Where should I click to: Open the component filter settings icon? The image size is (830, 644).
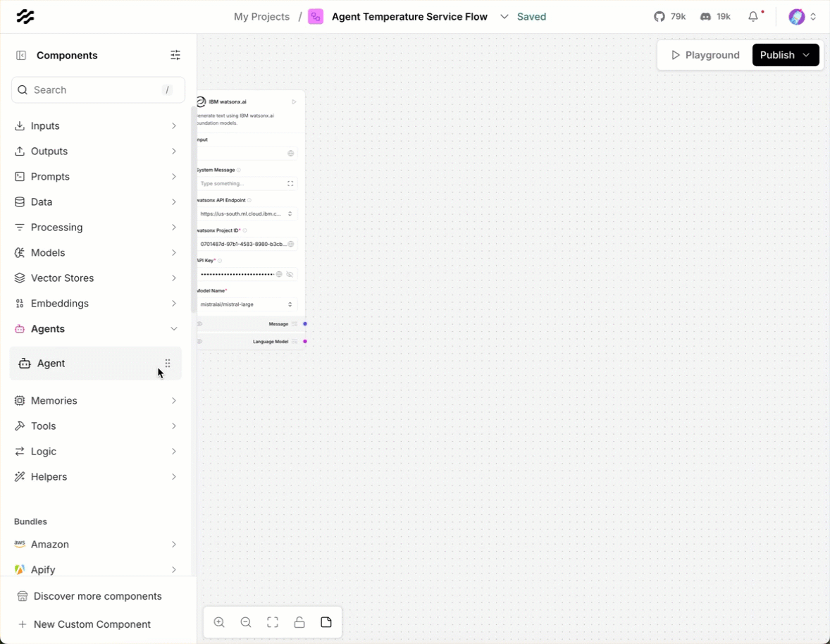click(x=175, y=55)
